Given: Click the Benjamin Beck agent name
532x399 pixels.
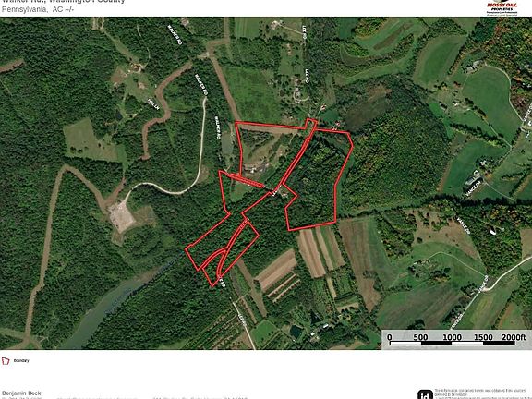Looking at the screenshot, I should click(21, 393).
